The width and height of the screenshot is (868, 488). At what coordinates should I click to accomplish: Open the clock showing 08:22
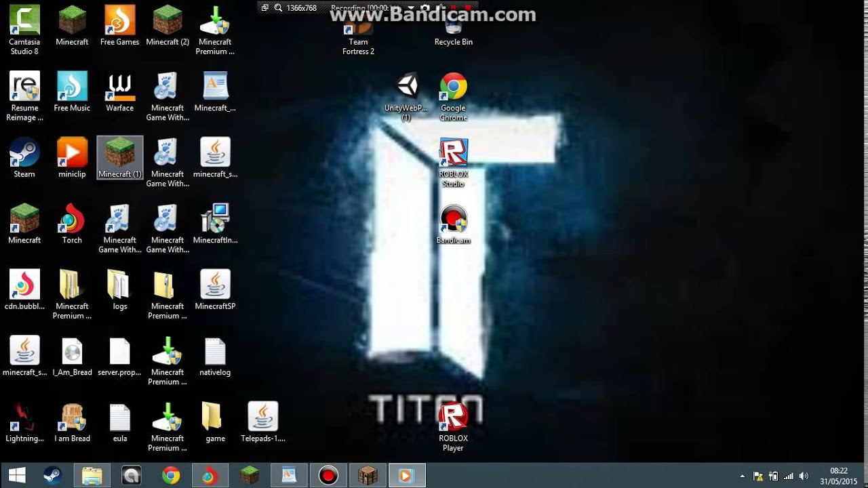(x=839, y=476)
